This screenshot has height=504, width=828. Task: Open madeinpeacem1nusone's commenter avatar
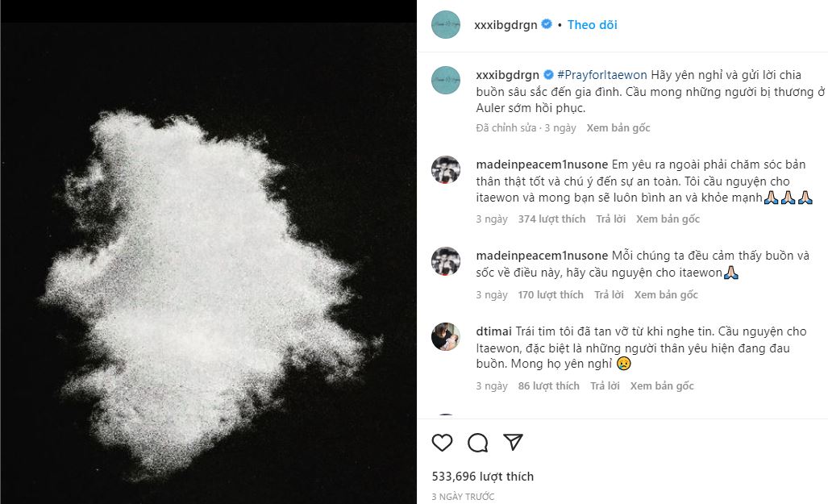(444, 167)
